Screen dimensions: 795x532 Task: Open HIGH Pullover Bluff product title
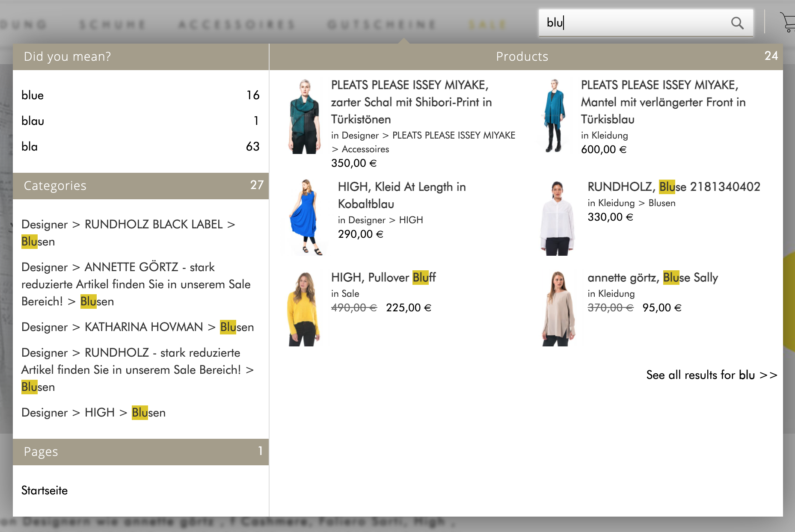pos(383,277)
